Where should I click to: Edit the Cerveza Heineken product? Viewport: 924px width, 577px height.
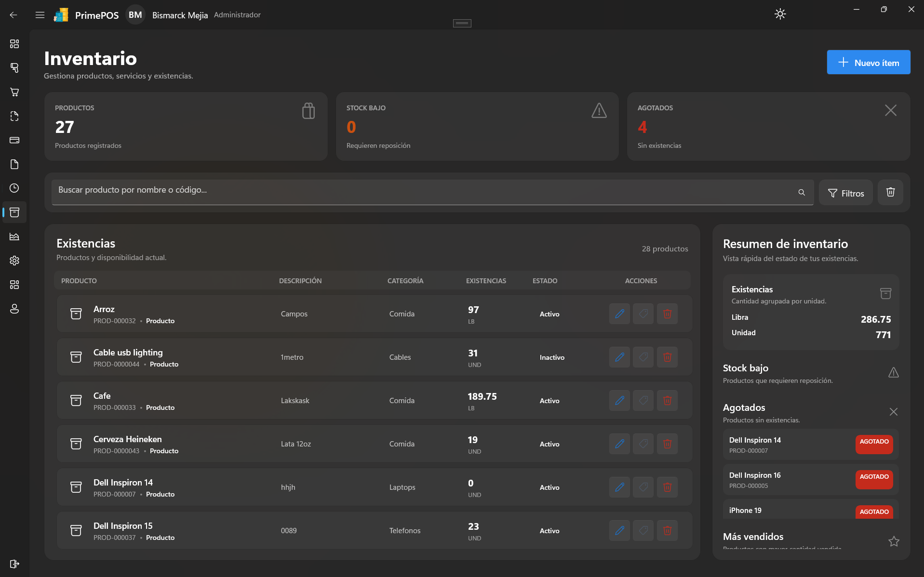(619, 444)
